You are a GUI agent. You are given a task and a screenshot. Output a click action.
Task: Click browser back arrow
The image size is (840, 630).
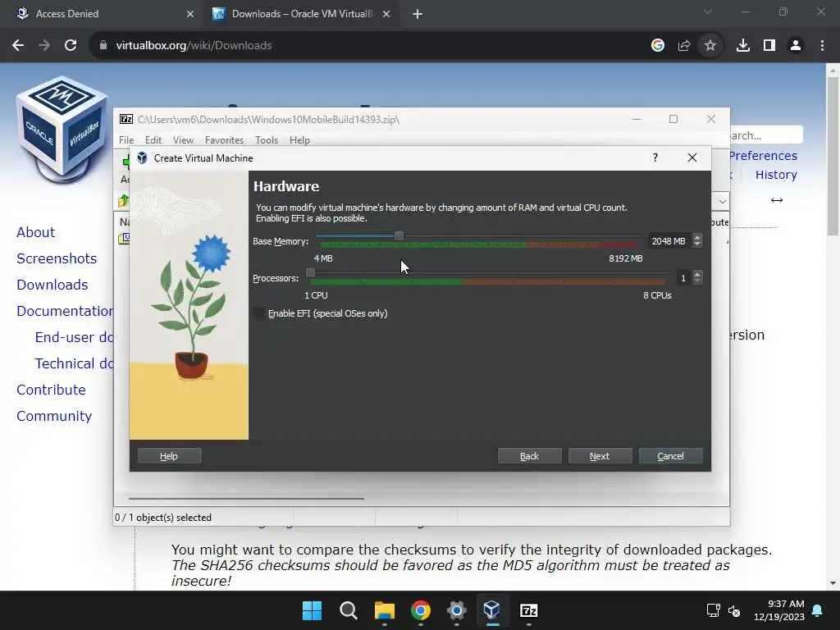[x=18, y=46]
